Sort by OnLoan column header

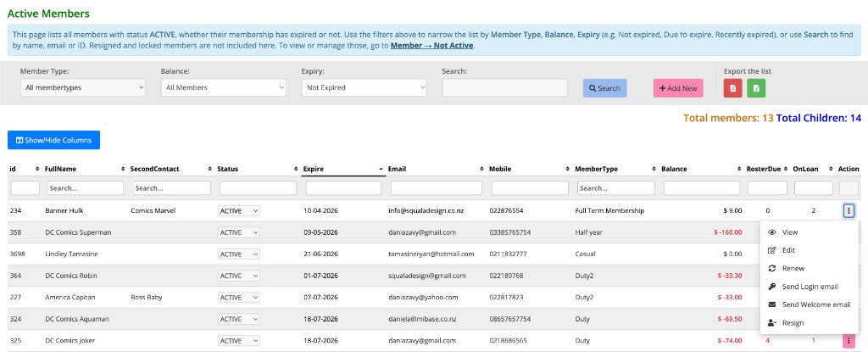[x=805, y=169]
